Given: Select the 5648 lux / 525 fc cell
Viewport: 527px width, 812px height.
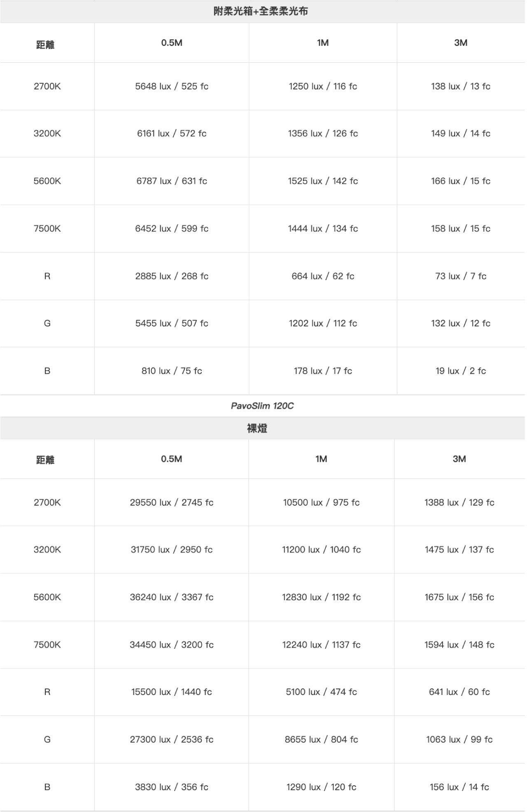Looking at the screenshot, I should [x=172, y=86].
